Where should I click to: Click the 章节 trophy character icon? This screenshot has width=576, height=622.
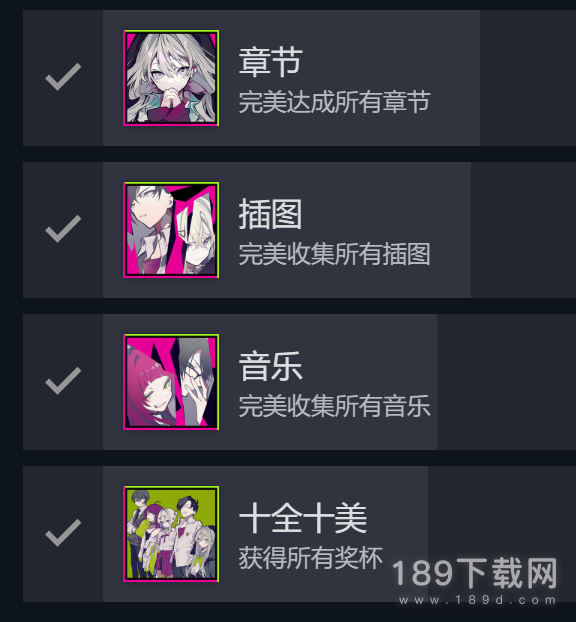(x=171, y=78)
